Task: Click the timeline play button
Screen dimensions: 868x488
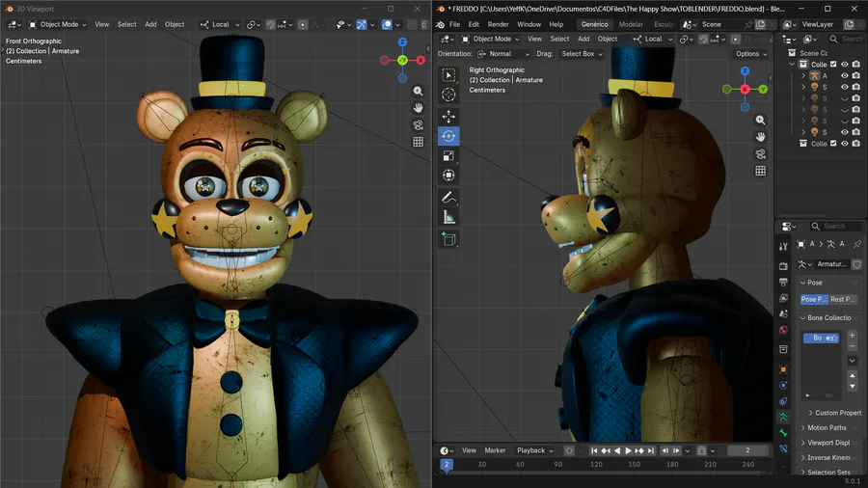Action: [x=628, y=451]
